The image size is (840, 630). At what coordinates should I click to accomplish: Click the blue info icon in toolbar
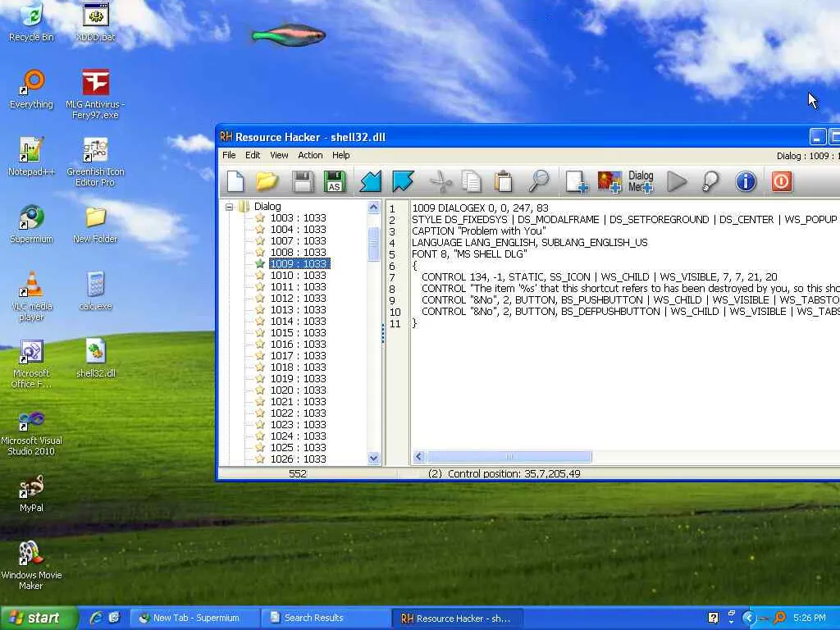click(x=746, y=181)
